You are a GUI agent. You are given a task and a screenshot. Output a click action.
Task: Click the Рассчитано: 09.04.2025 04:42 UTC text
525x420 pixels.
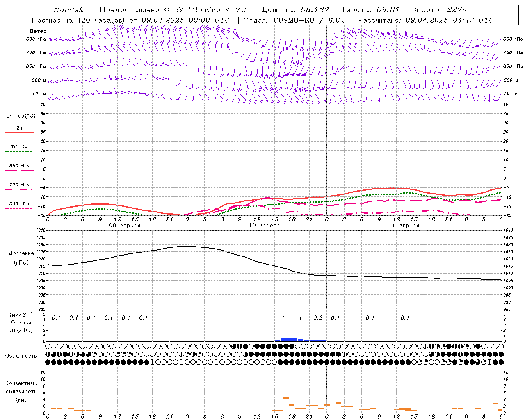point(426,20)
